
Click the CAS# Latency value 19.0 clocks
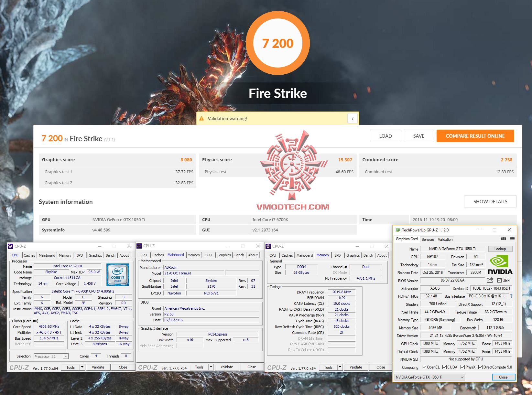(x=342, y=304)
